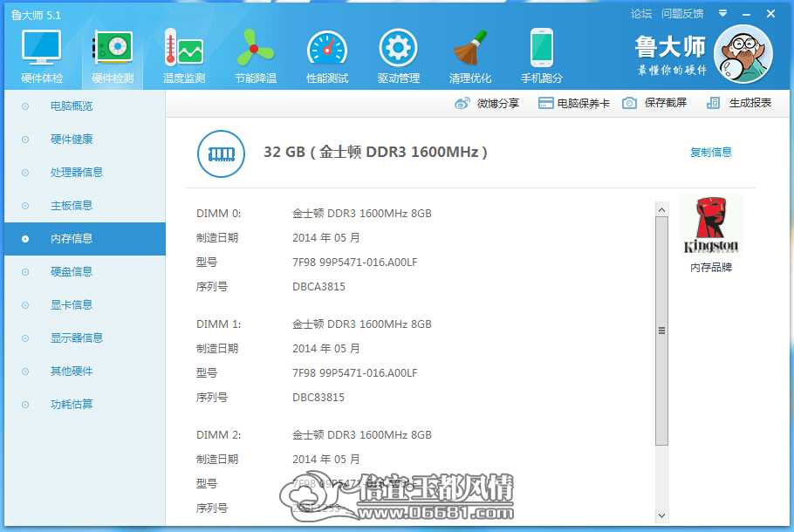The image size is (794, 532).
Task: Click the memory module icon beside 32 GB
Action: (221, 153)
